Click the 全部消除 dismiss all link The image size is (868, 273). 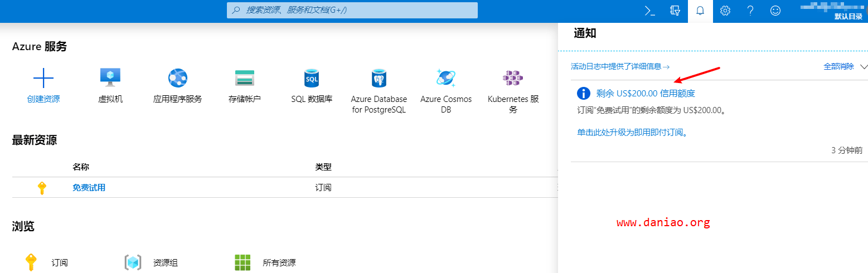pyautogui.click(x=838, y=66)
